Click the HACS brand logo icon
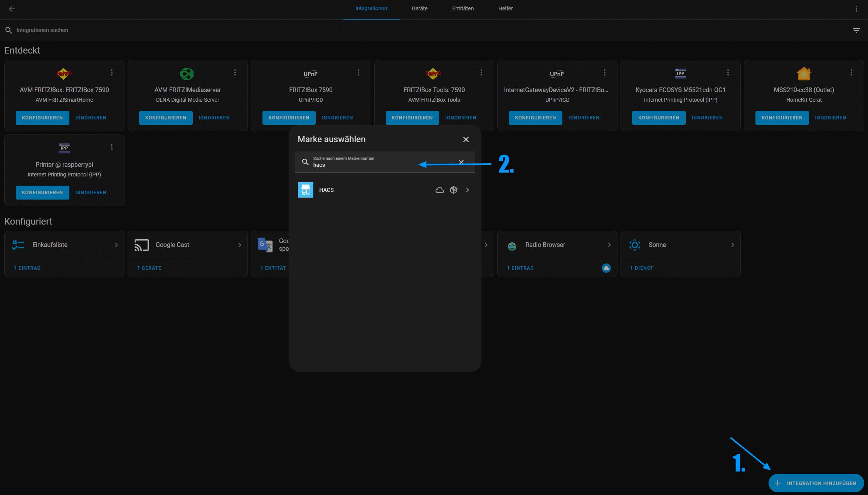The image size is (868, 495). coord(305,190)
